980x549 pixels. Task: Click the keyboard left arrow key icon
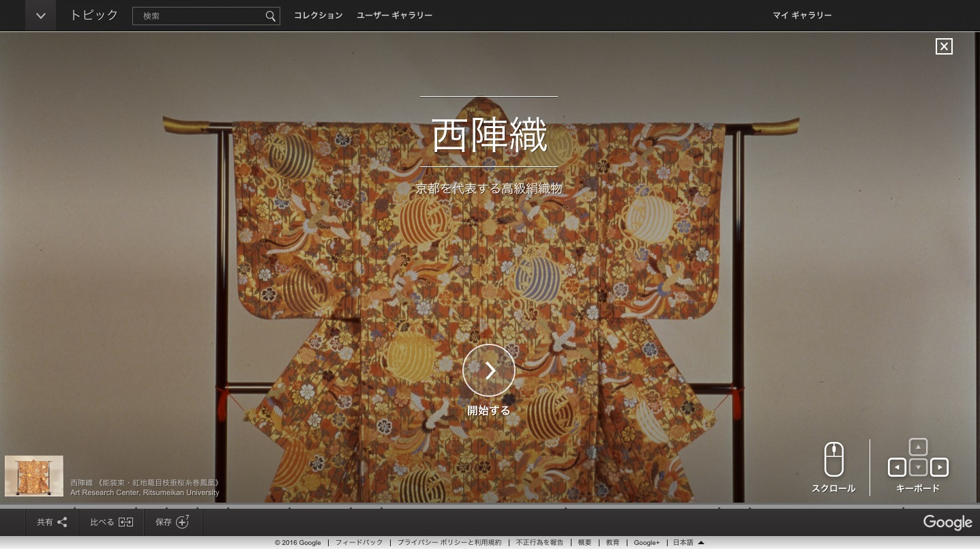coord(897,468)
